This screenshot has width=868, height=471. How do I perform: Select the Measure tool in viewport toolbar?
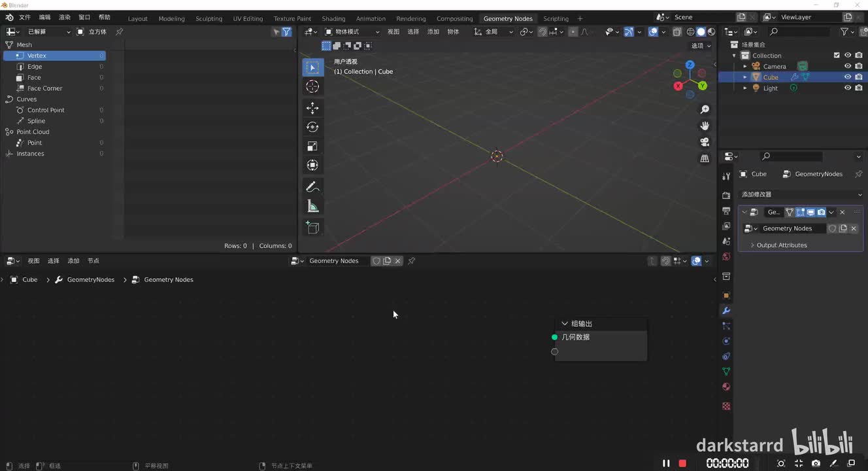[312, 206]
